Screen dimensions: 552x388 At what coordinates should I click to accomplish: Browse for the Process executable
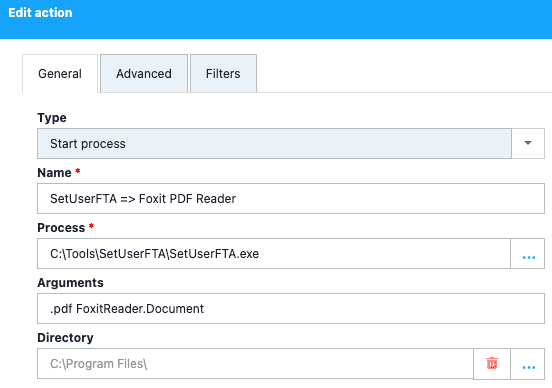point(528,254)
